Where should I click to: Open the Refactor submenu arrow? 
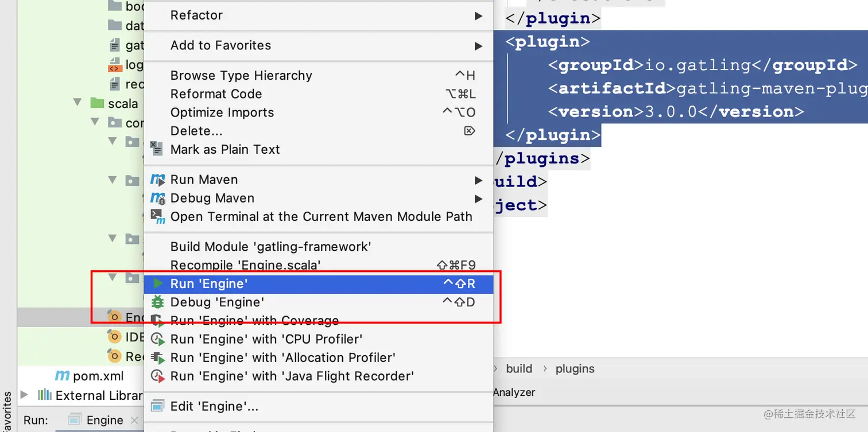(x=478, y=16)
